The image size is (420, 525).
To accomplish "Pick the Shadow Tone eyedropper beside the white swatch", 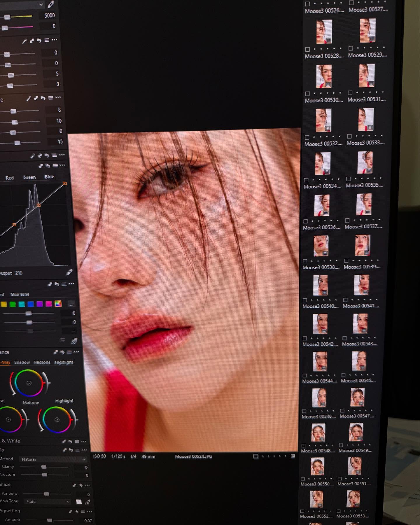I will pyautogui.click(x=87, y=502).
